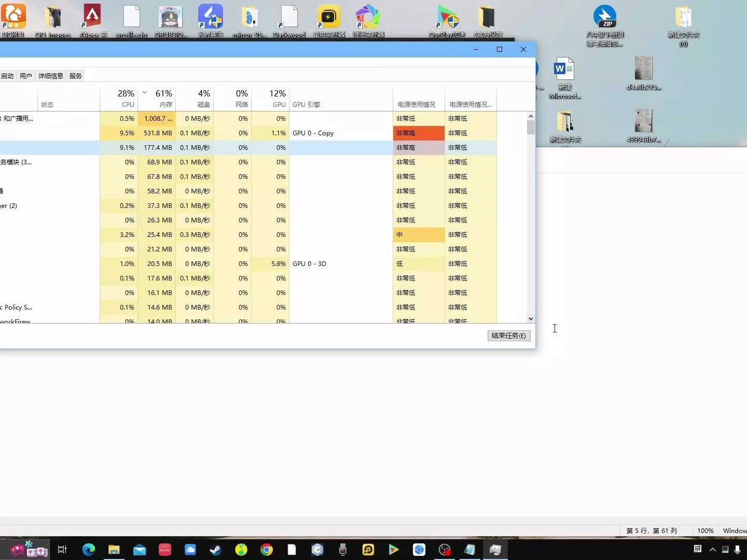Image resolution: width=747 pixels, height=560 pixels.
Task: Sort by the 状态 column header
Action: coord(68,99)
